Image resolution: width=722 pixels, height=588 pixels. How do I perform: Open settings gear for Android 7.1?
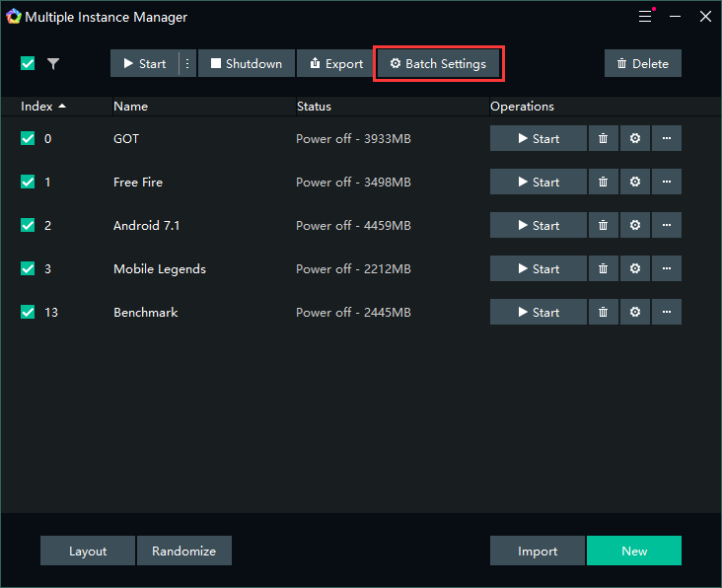click(634, 226)
